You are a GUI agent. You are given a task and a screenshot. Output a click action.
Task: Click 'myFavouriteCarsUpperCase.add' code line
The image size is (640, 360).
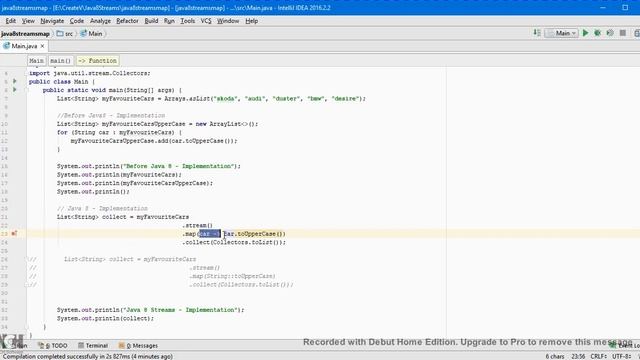[x=153, y=141]
